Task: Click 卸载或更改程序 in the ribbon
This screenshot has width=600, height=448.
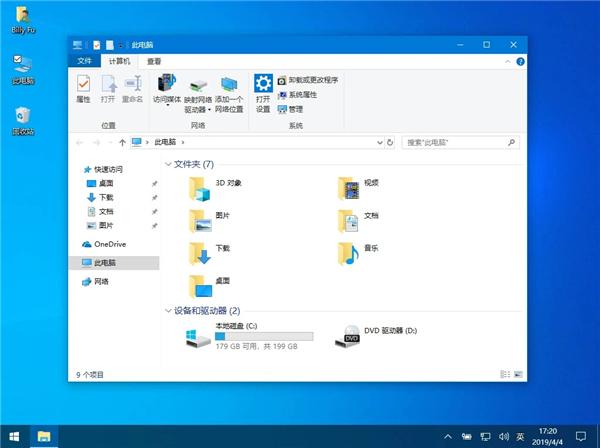Action: coord(313,79)
